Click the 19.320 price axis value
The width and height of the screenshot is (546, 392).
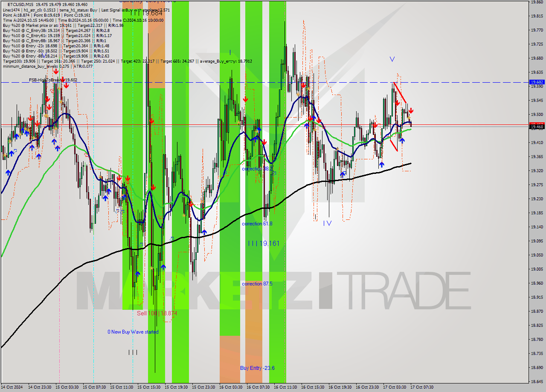tap(537, 170)
